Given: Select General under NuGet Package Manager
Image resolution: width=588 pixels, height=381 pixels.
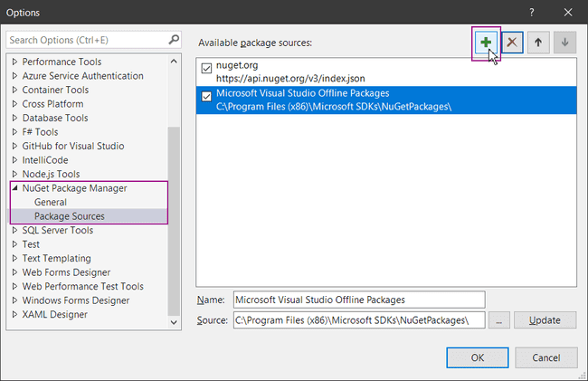Looking at the screenshot, I should (x=51, y=203).
